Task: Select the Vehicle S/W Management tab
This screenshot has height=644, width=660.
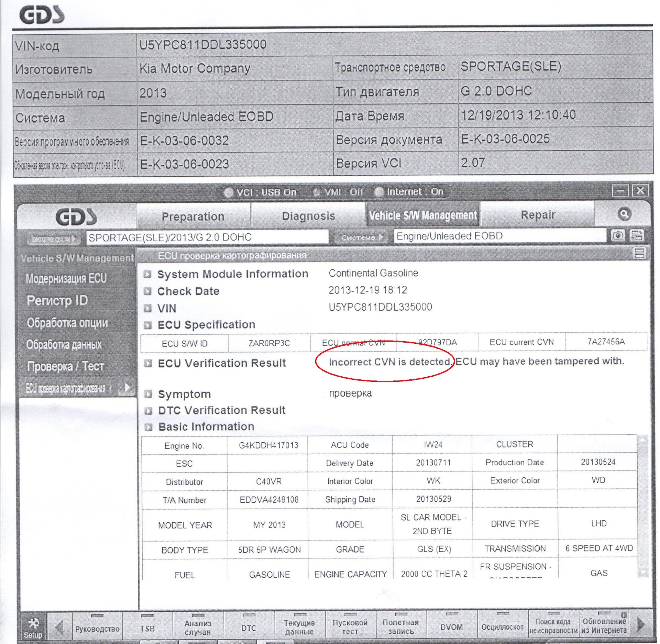Action: pyautogui.click(x=423, y=215)
